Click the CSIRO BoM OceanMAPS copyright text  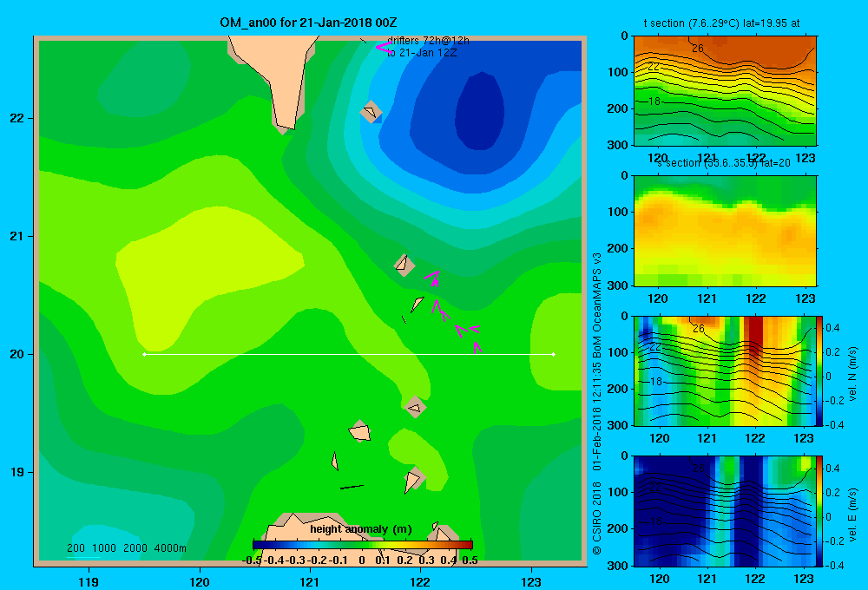[x=597, y=403]
